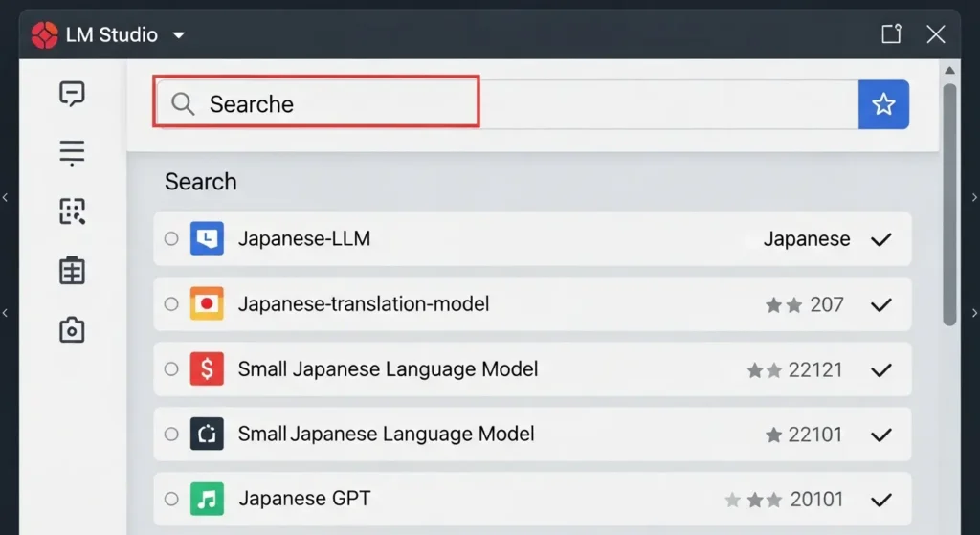Open 'Small Japanese Language Model' next to dark icon
Screen dimensions: 980x535
click(x=387, y=434)
